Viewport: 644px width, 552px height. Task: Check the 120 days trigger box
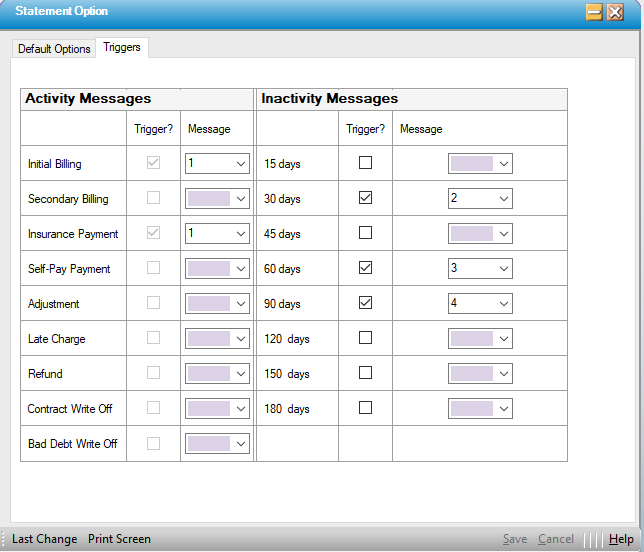(365, 338)
